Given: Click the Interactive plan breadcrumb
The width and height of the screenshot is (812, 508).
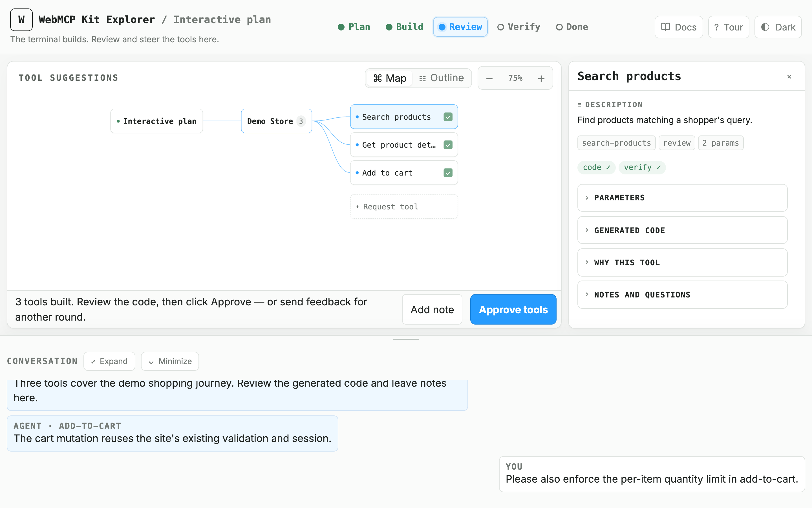Looking at the screenshot, I should [222, 19].
